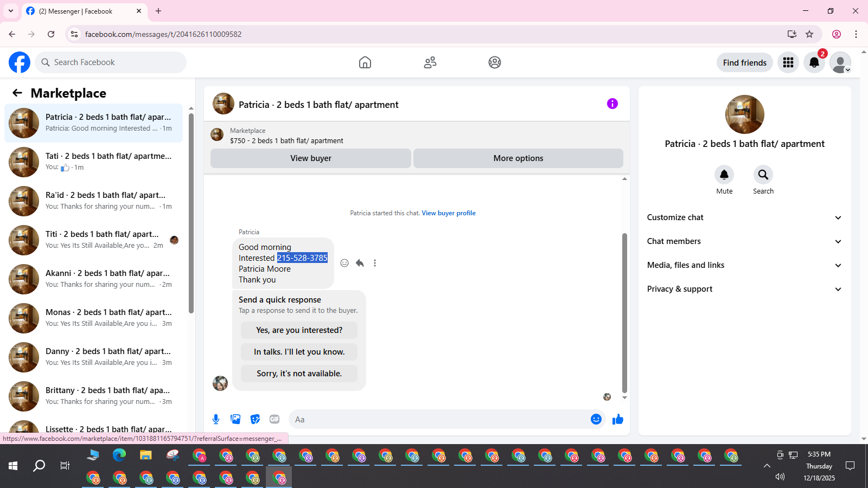The width and height of the screenshot is (868, 488).
Task: Send a voice clip with the microphone
Action: pyautogui.click(x=216, y=419)
